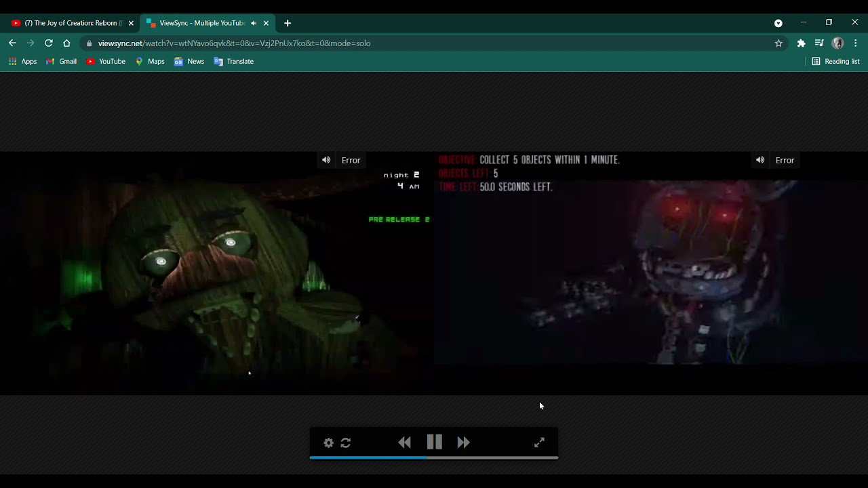Open the Maps bookmark

pos(150,61)
